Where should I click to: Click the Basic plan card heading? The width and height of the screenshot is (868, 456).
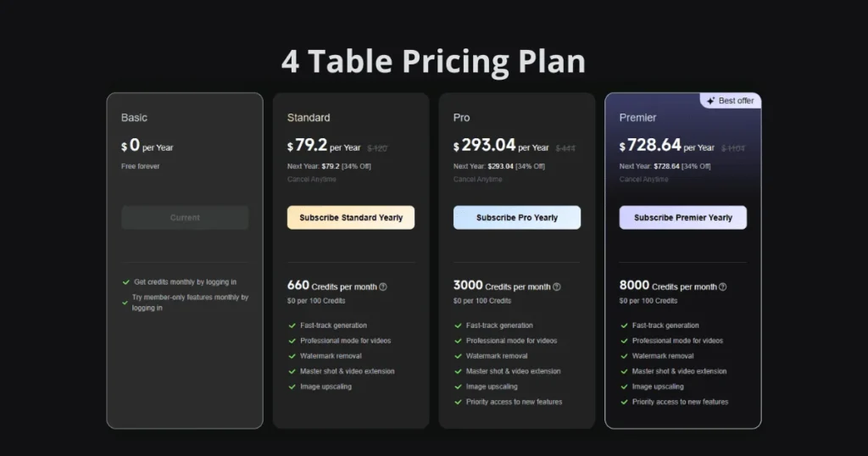134,117
